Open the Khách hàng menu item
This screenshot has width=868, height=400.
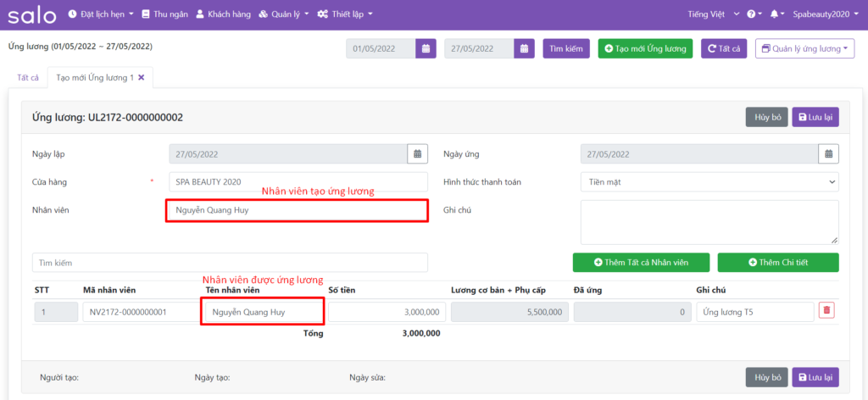coord(223,14)
